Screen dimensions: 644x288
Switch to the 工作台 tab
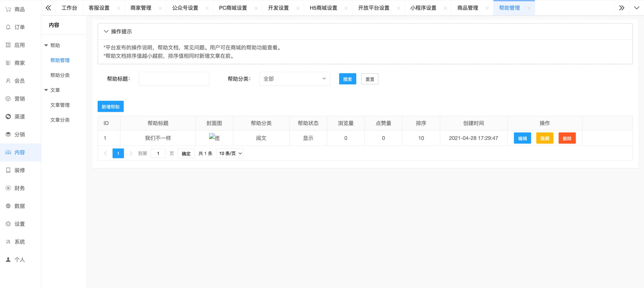69,8
